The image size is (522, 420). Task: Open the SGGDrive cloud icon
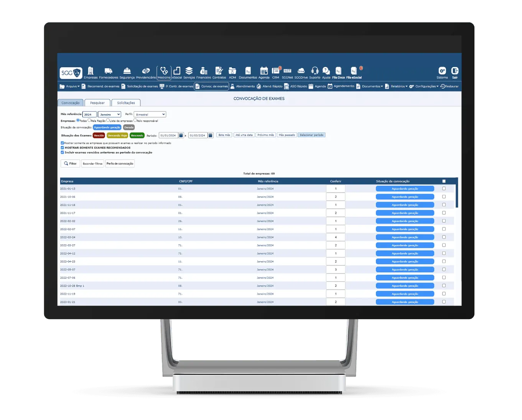301,72
